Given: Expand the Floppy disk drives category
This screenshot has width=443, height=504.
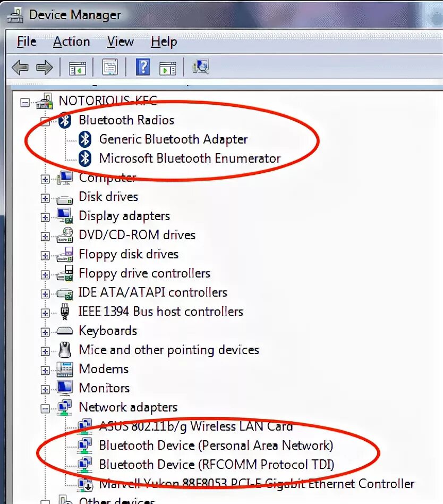Looking at the screenshot, I should tap(45, 256).
